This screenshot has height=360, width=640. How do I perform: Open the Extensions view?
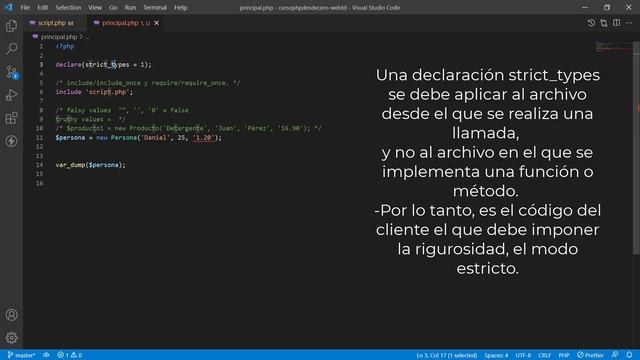(x=11, y=118)
